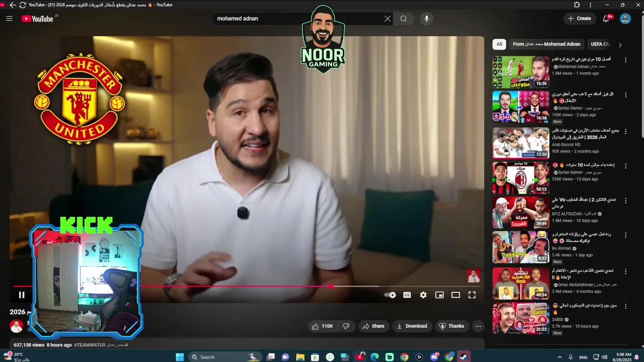This screenshot has height=362, width=644.
Task: Open Discord from taskbar
Action: click(435, 357)
